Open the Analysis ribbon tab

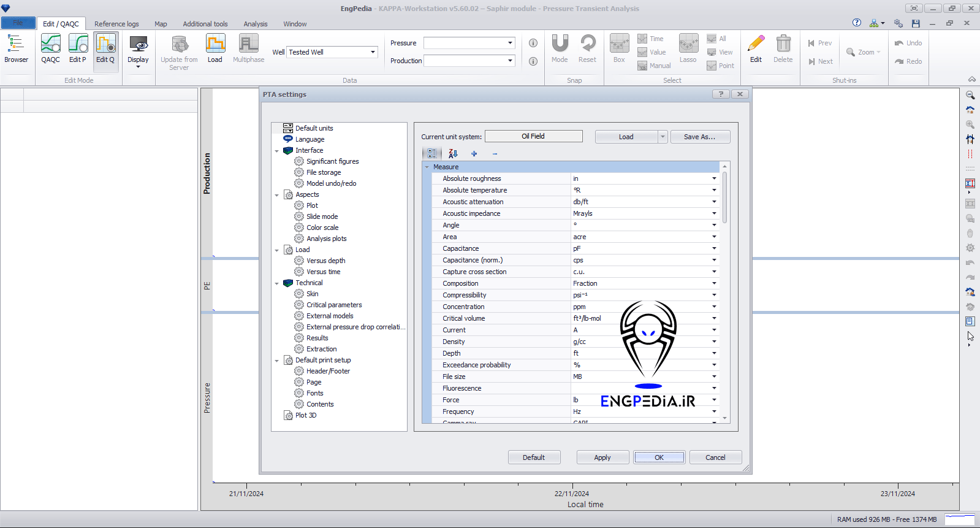(x=256, y=24)
